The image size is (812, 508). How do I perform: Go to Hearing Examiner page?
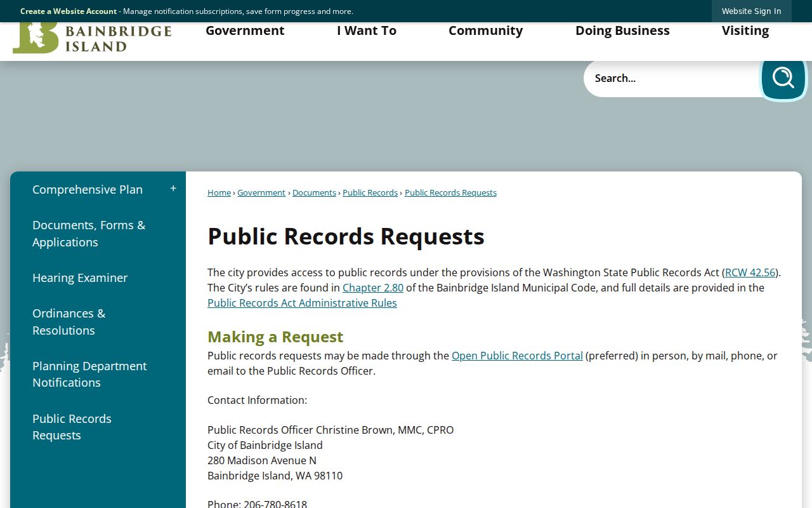pos(80,277)
